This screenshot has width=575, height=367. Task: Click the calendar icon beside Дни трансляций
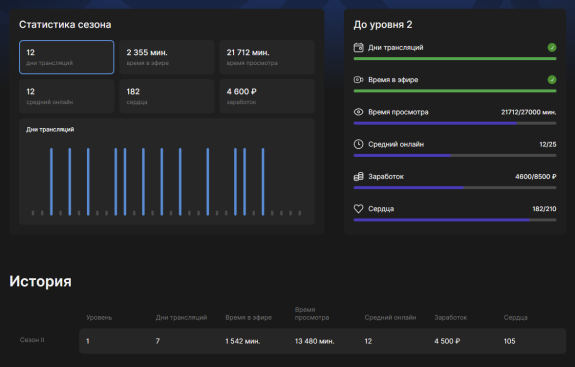358,47
